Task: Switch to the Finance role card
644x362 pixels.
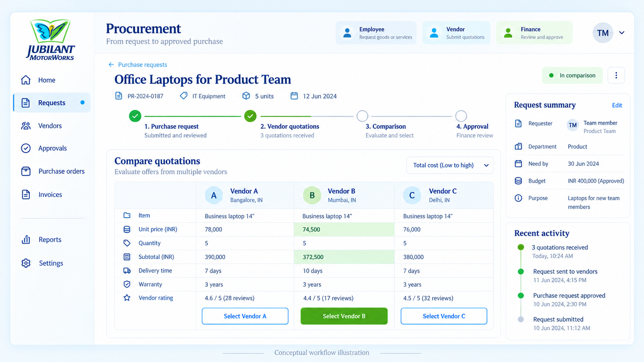Action: (534, 33)
